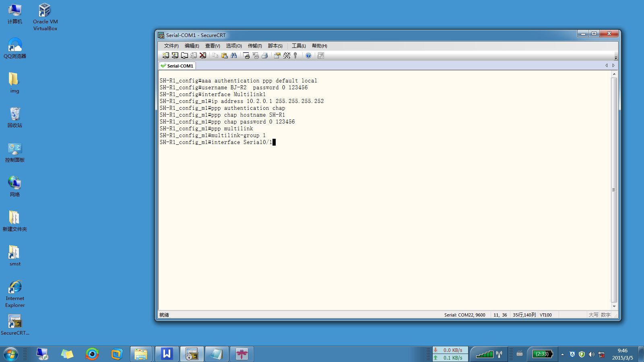Viewport: 644px width, 362px height.
Task: Click the Quick Connect lightning icon
Action: 175,56
